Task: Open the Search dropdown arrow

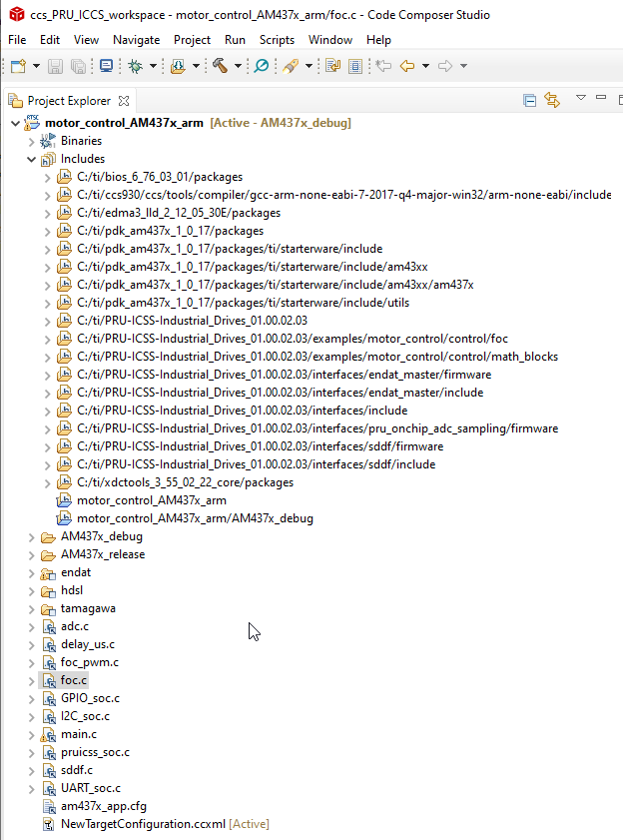Action: click(309, 66)
